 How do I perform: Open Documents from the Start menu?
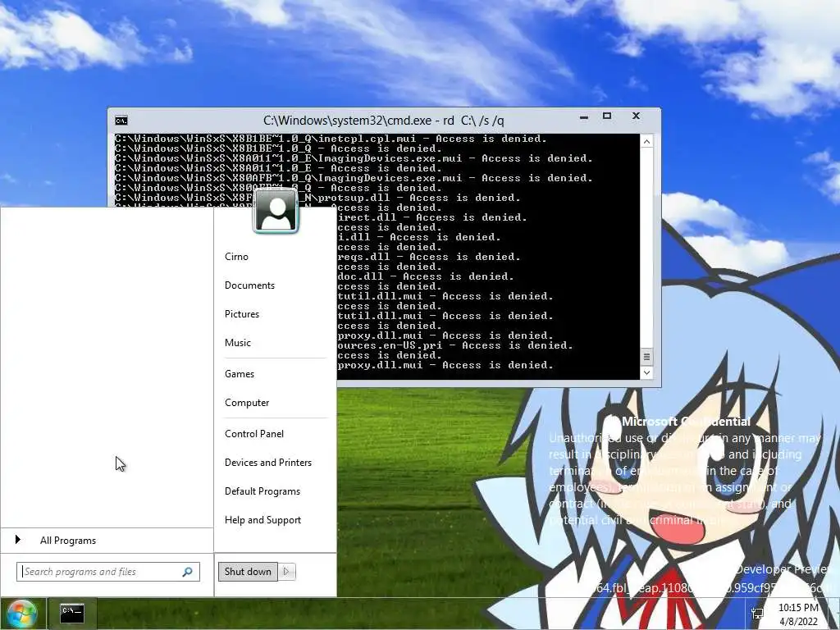249,285
